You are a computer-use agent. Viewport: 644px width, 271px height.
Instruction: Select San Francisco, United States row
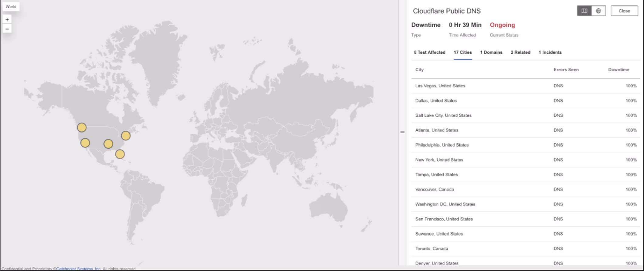[525, 219]
